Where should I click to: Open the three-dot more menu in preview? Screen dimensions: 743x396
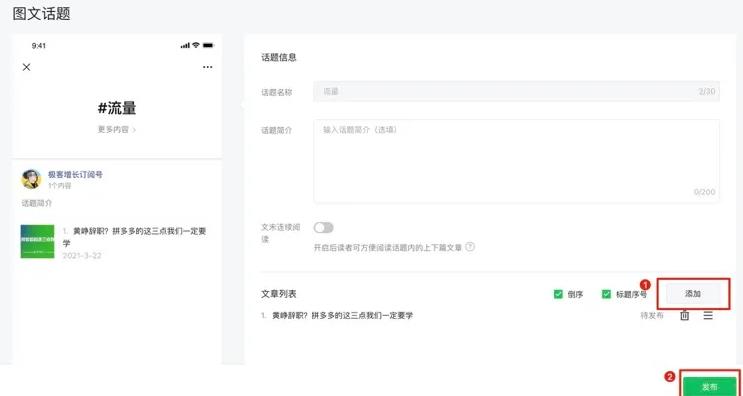(x=208, y=67)
